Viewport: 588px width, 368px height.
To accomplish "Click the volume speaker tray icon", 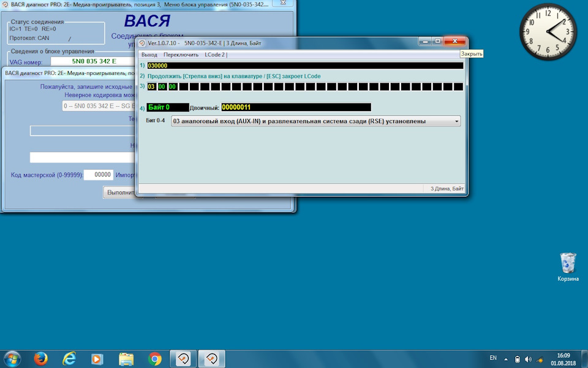I will pos(528,359).
